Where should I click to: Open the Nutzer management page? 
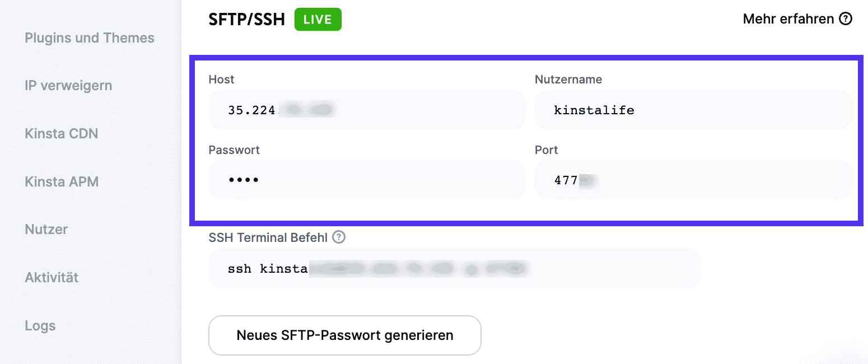(x=45, y=229)
